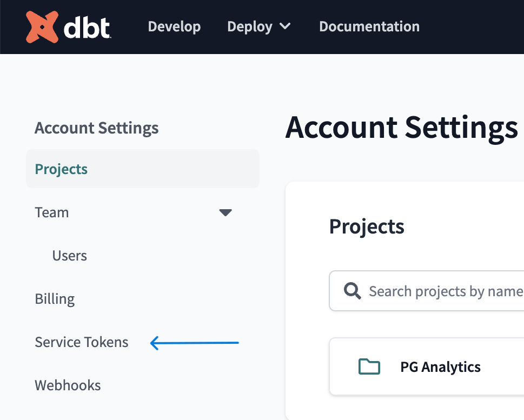Click the Account Settings sidebar heading
Image resolution: width=524 pixels, height=420 pixels.
(x=97, y=128)
